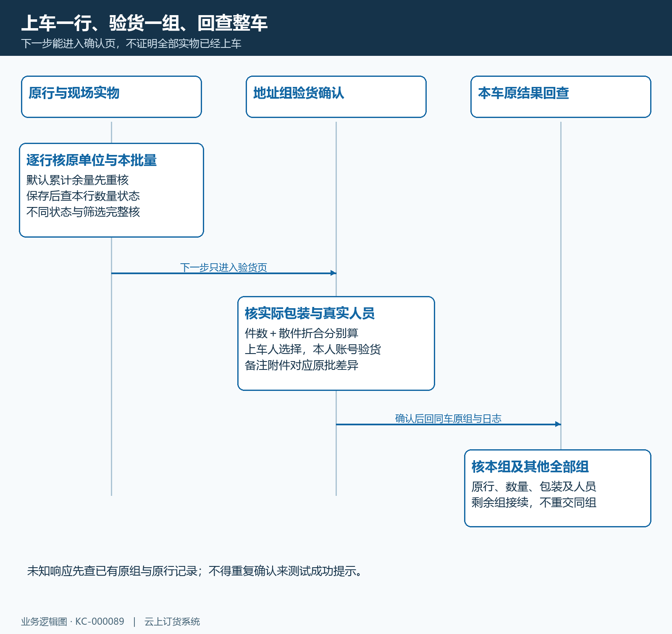
Task: Click arrow label 下一步只进入验货页
Action: tap(223, 267)
